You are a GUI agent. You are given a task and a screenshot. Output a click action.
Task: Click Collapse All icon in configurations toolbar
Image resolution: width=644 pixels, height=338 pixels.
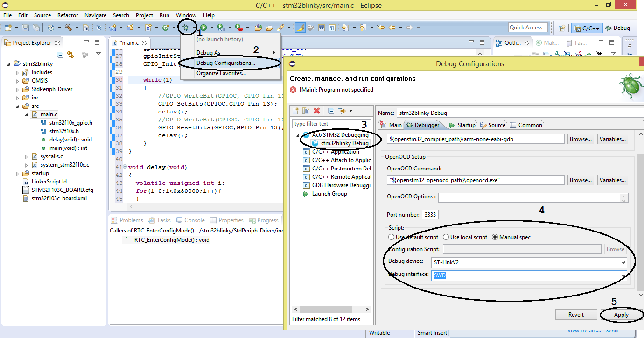pyautogui.click(x=331, y=111)
